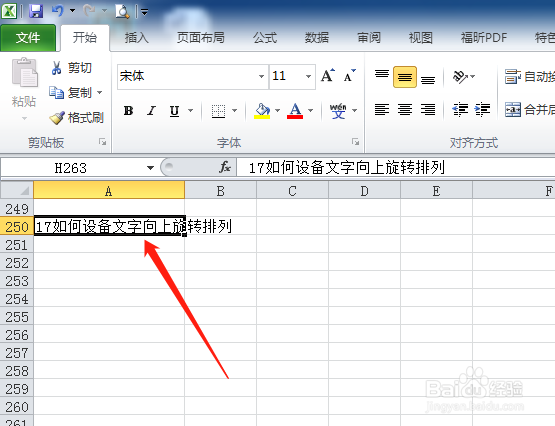Click the formula bar text field

396,167
